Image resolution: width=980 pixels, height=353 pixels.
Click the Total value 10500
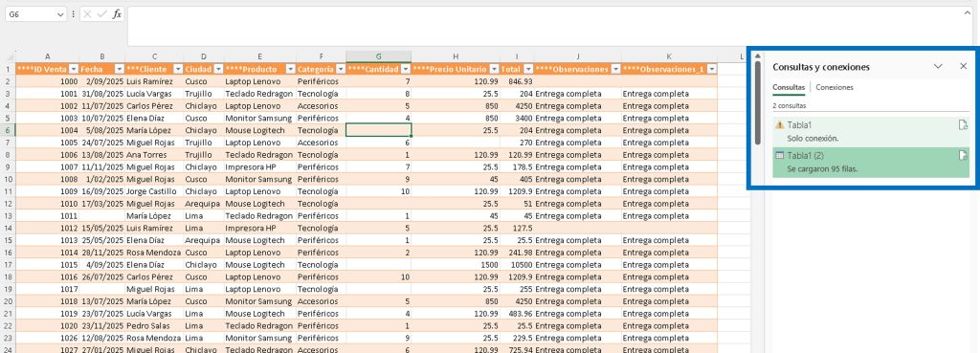517,264
